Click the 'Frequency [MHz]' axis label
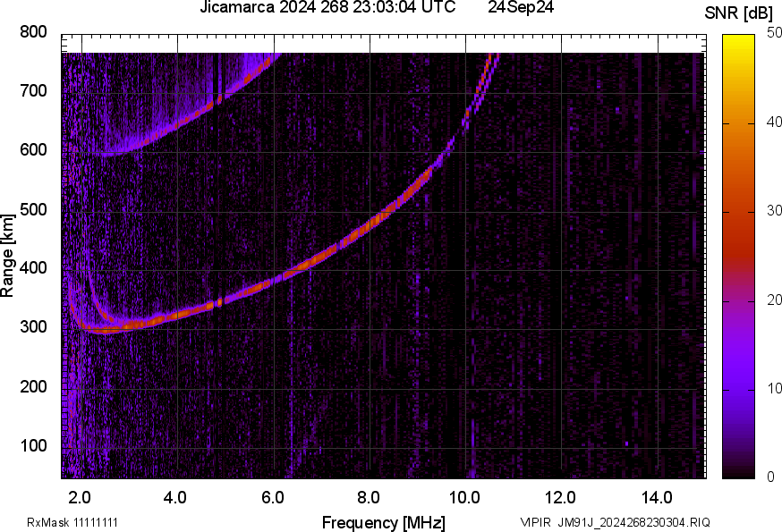This screenshot has width=782, height=532. click(384, 523)
